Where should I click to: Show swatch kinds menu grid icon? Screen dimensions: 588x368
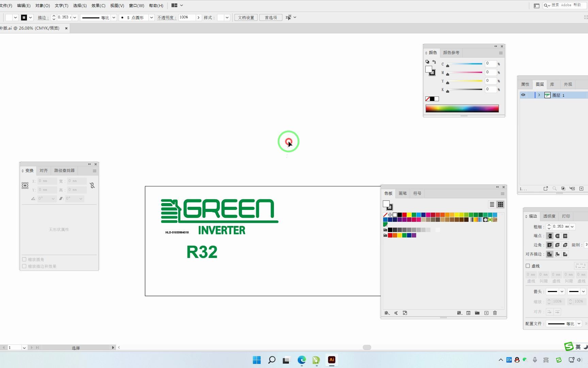459,313
